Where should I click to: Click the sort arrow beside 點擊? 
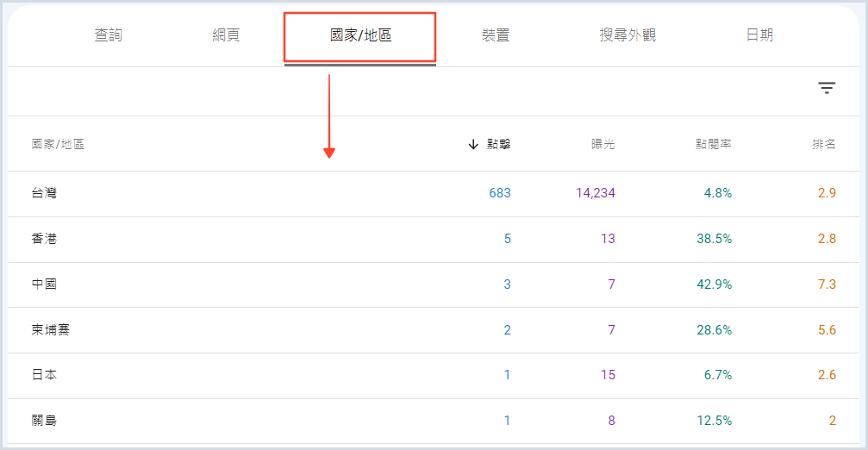pos(472,145)
